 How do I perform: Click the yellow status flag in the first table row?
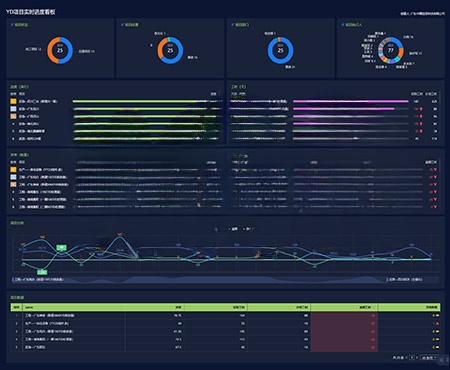(x=437, y=315)
